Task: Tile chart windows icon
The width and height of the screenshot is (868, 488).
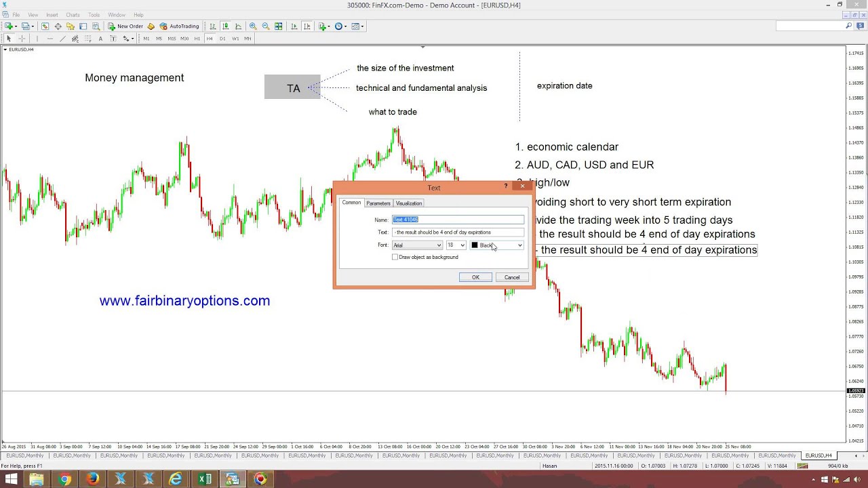Action: [279, 26]
